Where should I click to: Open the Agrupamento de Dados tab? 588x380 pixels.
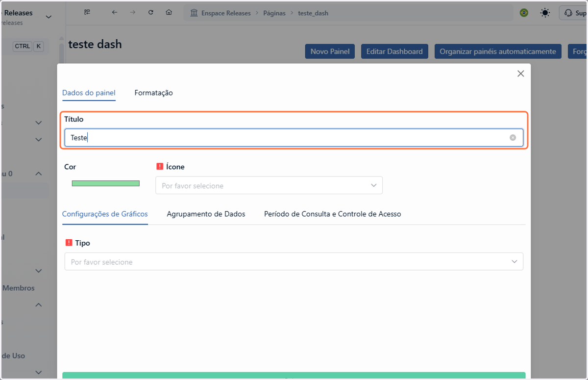pos(206,214)
